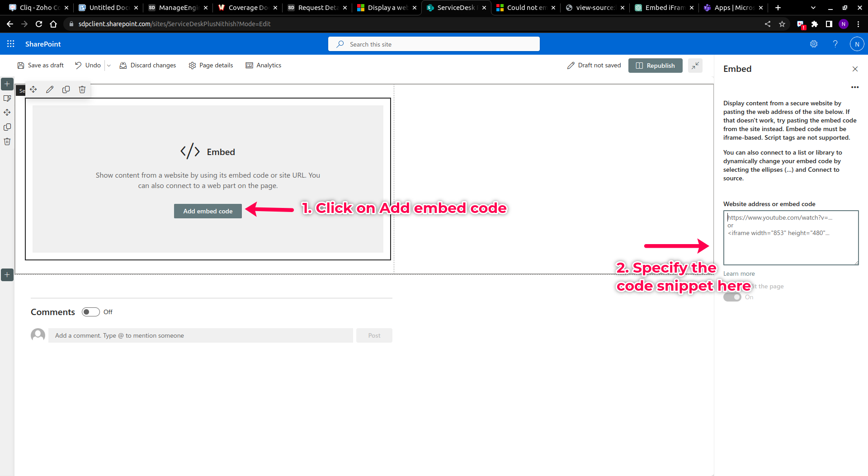Focus the Website address or embed code box
Image resolution: width=868 pixels, height=476 pixels.
[x=791, y=238]
